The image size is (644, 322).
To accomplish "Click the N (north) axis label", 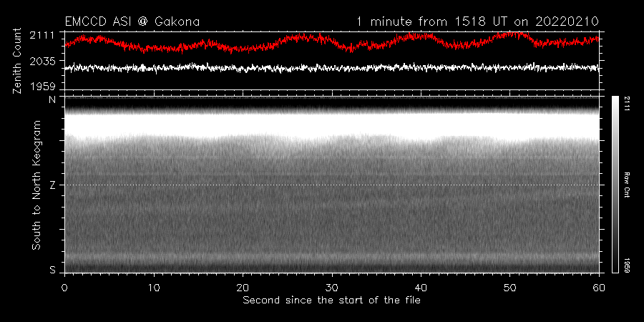I will [x=52, y=101].
